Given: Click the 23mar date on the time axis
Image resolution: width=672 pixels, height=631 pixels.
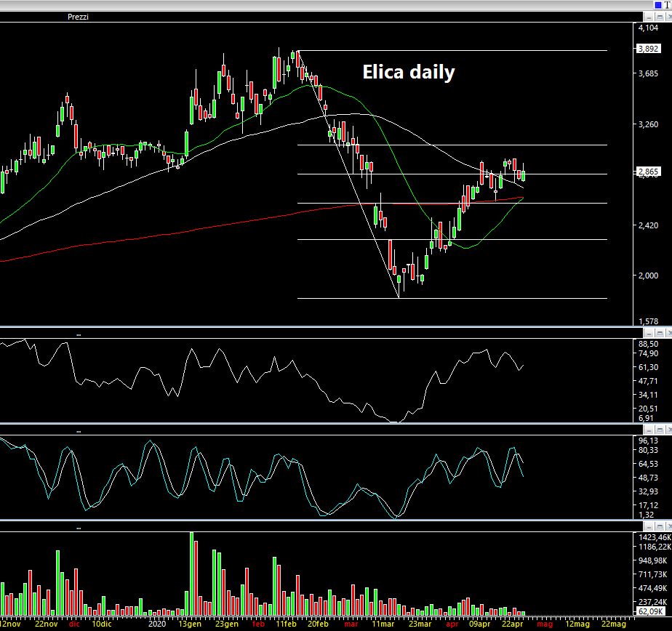Looking at the screenshot, I should point(420,624).
